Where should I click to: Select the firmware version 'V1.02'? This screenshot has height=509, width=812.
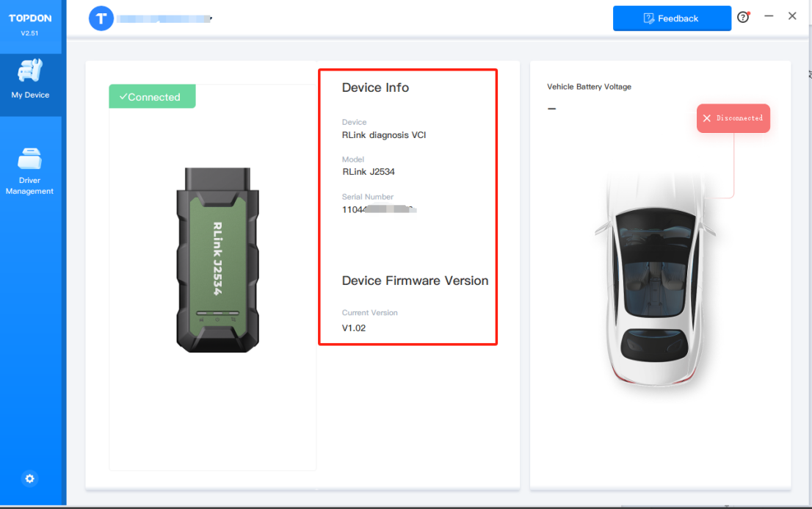(x=354, y=328)
